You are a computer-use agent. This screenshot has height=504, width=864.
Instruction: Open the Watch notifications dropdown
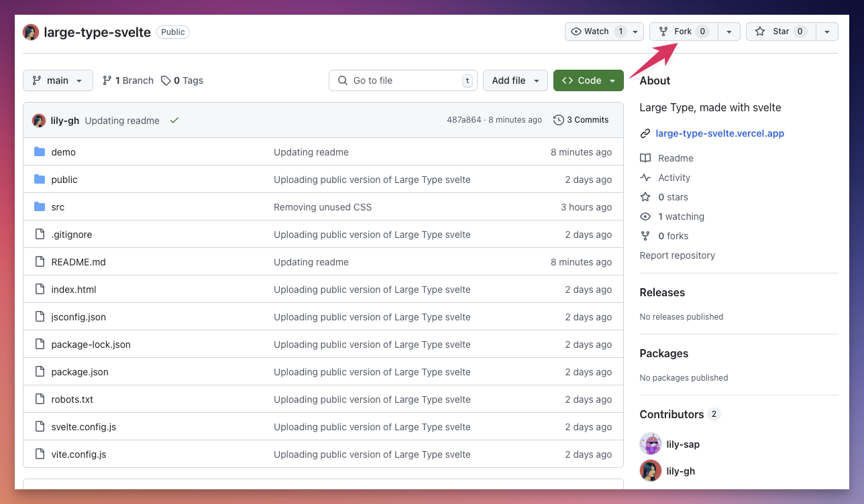pos(604,31)
